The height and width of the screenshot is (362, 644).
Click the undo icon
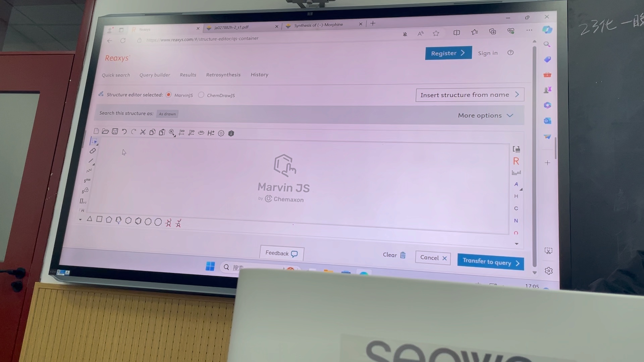coord(124,132)
